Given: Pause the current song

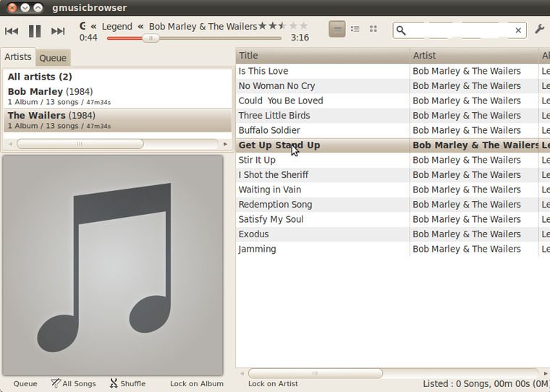Looking at the screenshot, I should click(x=35, y=31).
